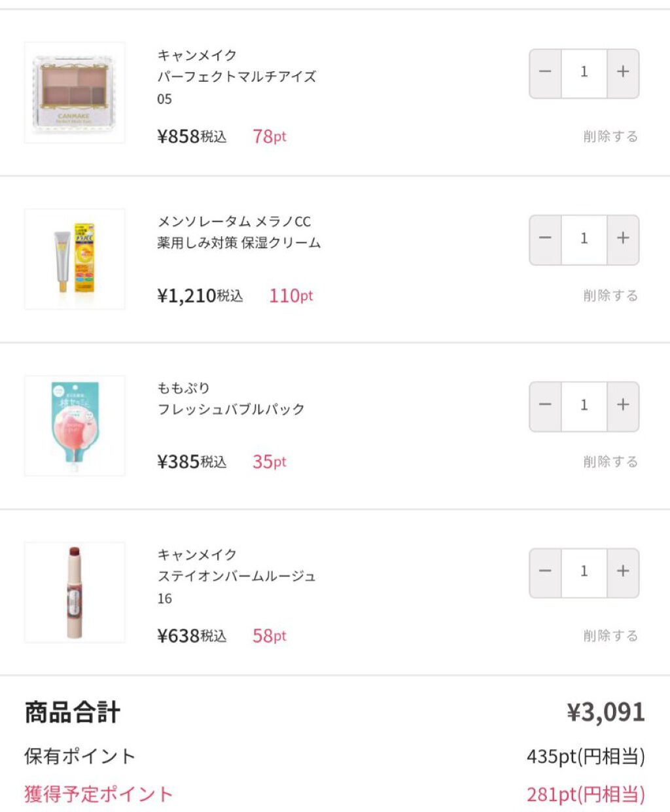
Task: Add one more Momopuri Fresh Bubble Pack
Action: pos(623,405)
